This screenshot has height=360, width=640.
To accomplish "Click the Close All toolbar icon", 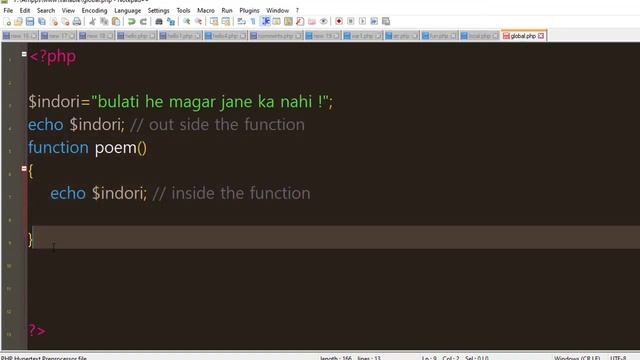I will (x=65, y=22).
